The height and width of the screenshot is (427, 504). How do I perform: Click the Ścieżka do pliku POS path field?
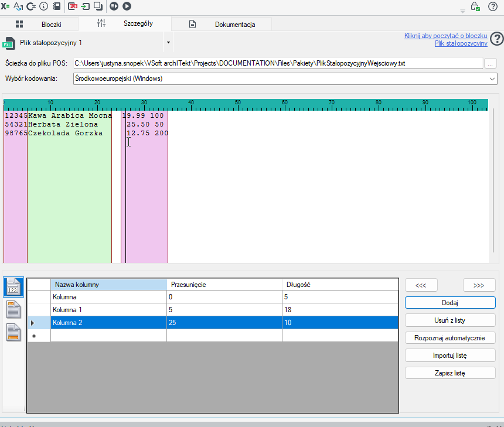click(x=278, y=63)
